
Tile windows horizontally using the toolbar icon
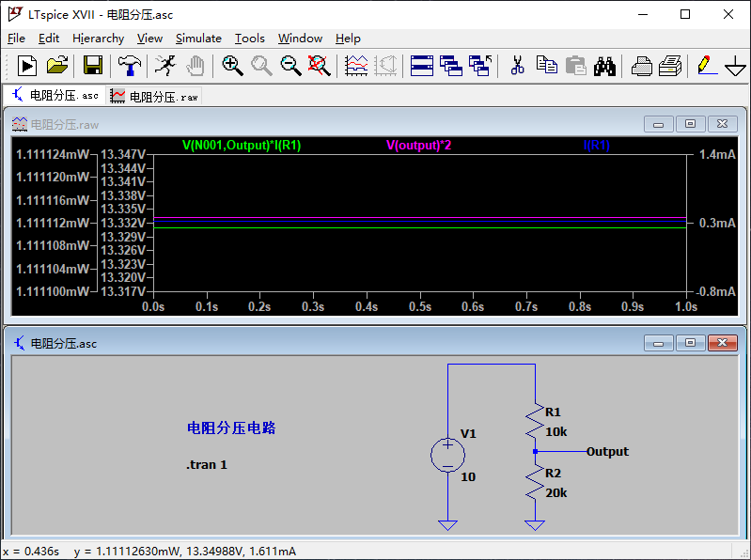(422, 65)
